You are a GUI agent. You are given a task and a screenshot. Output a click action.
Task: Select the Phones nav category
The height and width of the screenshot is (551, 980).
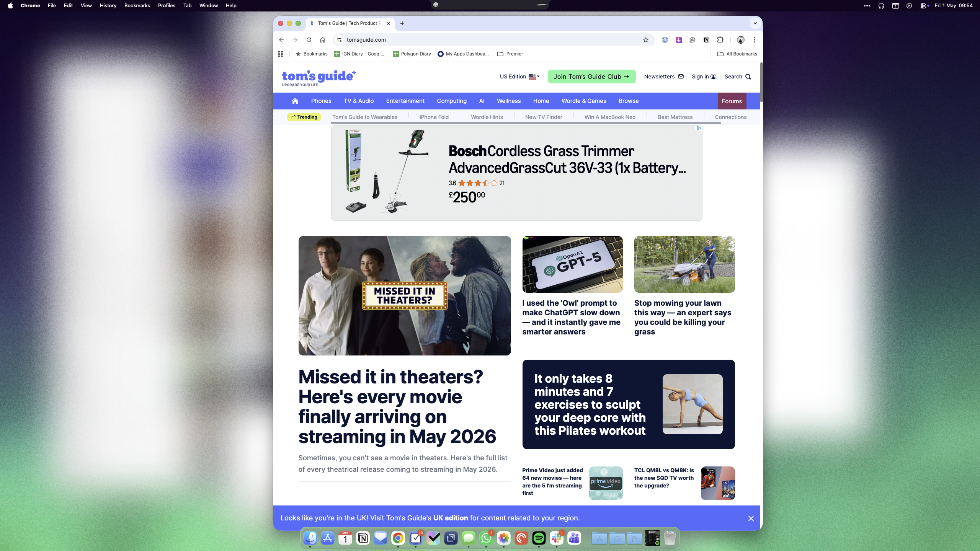[x=321, y=101]
